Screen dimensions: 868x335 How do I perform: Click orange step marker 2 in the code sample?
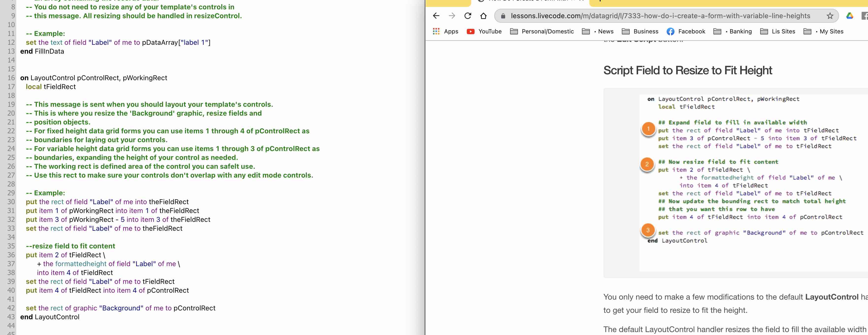pos(647,164)
